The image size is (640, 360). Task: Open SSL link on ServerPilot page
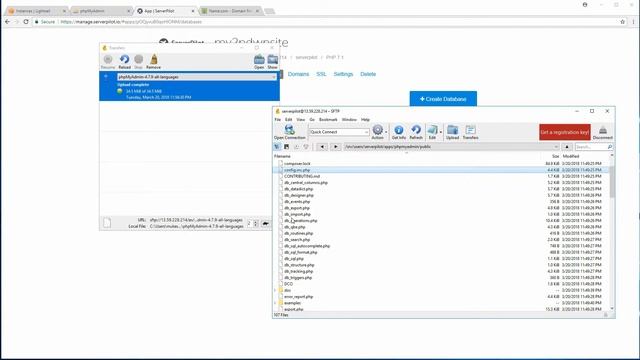(321, 74)
